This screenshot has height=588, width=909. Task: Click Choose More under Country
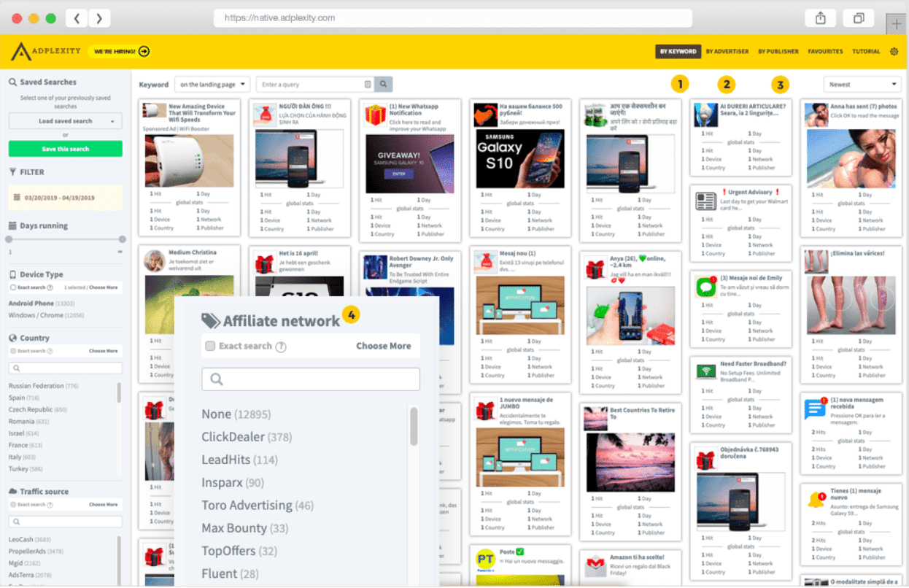click(x=103, y=351)
